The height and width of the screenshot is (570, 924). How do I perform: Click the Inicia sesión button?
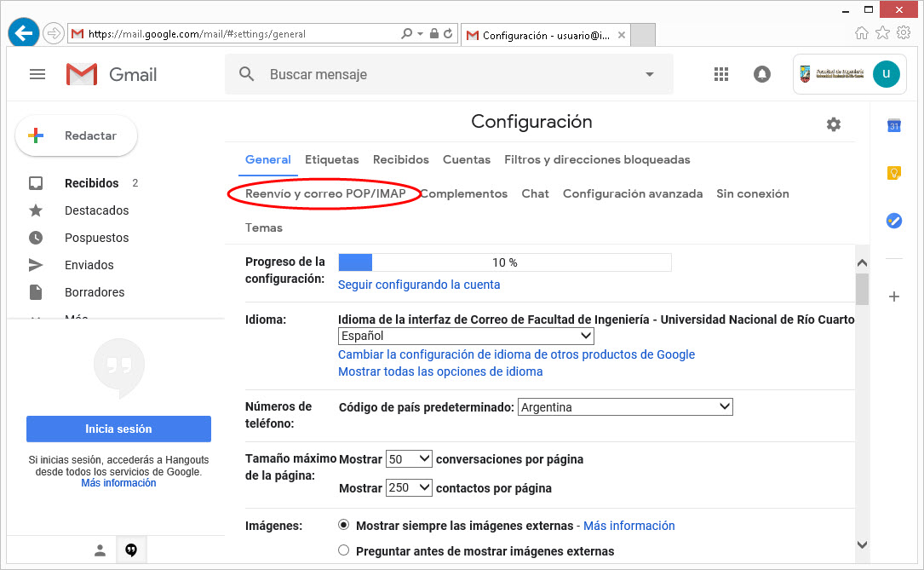tap(118, 429)
